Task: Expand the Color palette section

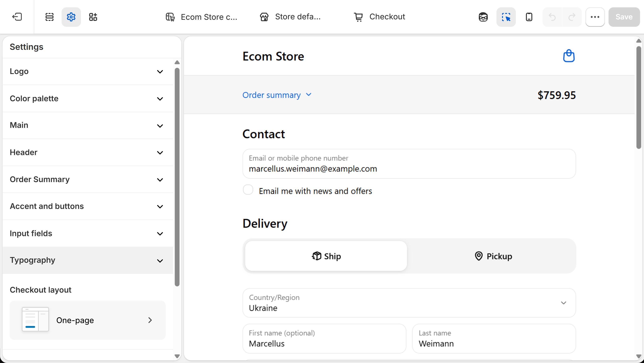Action: click(x=87, y=99)
